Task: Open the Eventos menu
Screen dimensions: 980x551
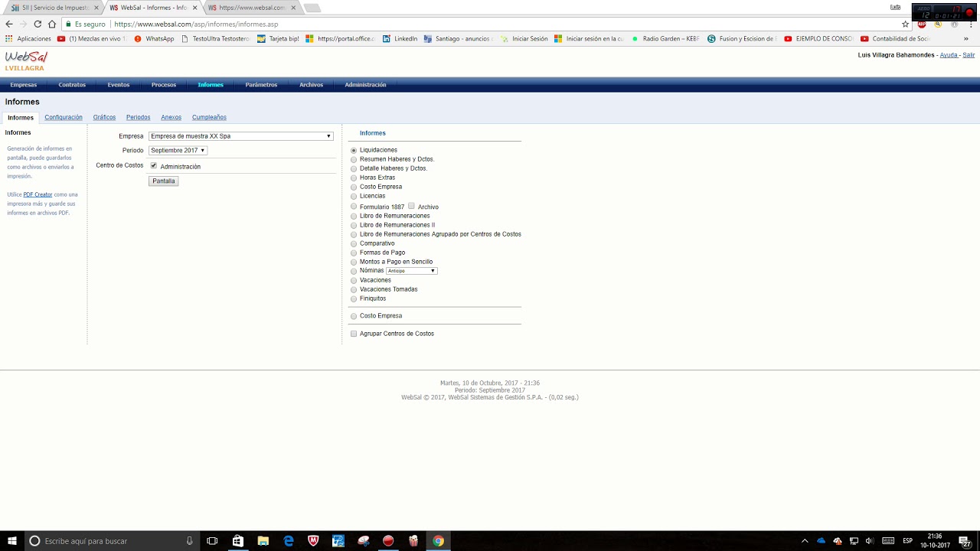Action: click(x=119, y=85)
